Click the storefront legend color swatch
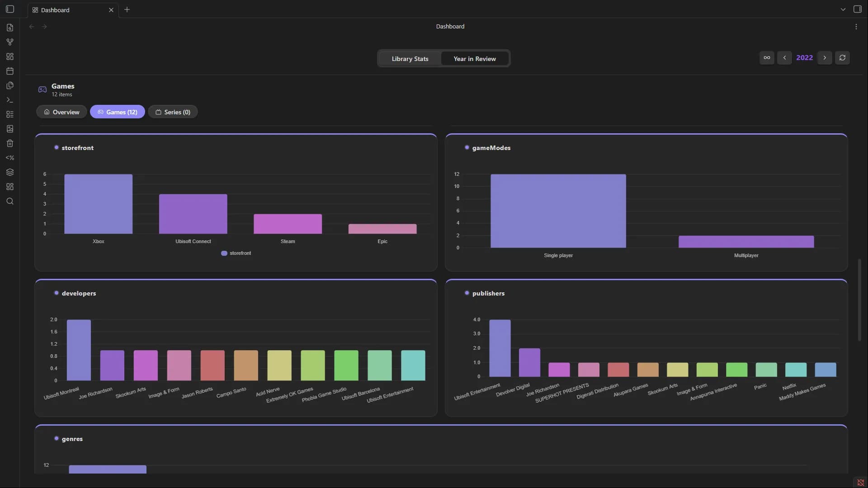This screenshot has width=868, height=488. [x=224, y=253]
